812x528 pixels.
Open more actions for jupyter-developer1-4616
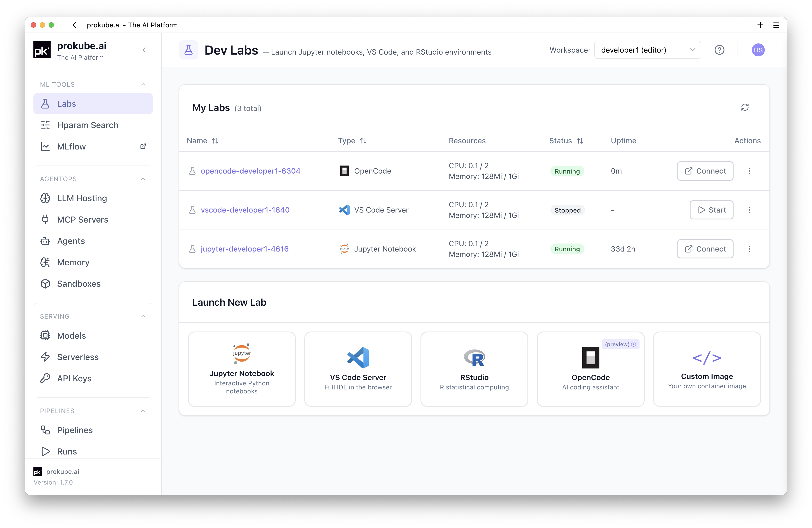coord(749,249)
